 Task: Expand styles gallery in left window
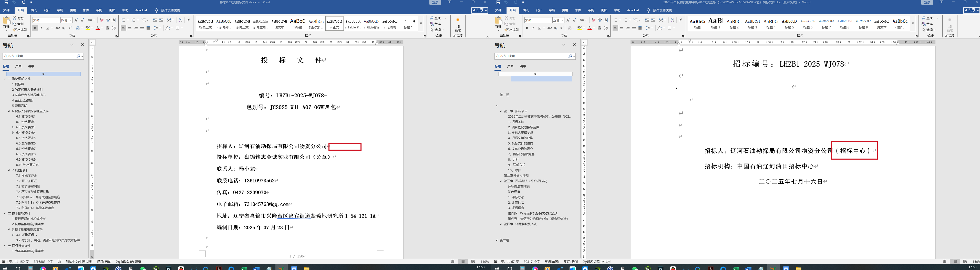point(421,24)
